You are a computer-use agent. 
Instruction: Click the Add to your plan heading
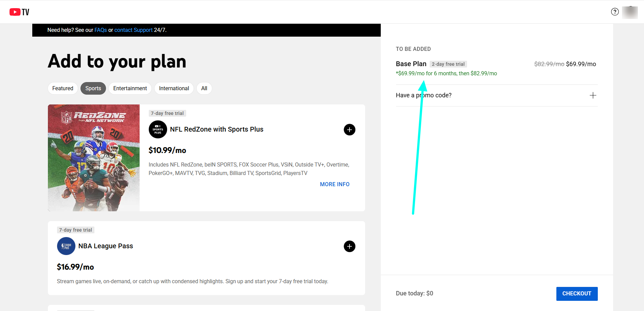pyautogui.click(x=117, y=61)
